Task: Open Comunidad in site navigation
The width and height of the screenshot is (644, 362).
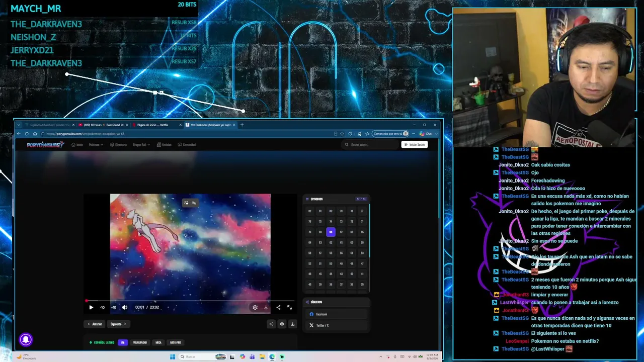Action: (x=187, y=145)
